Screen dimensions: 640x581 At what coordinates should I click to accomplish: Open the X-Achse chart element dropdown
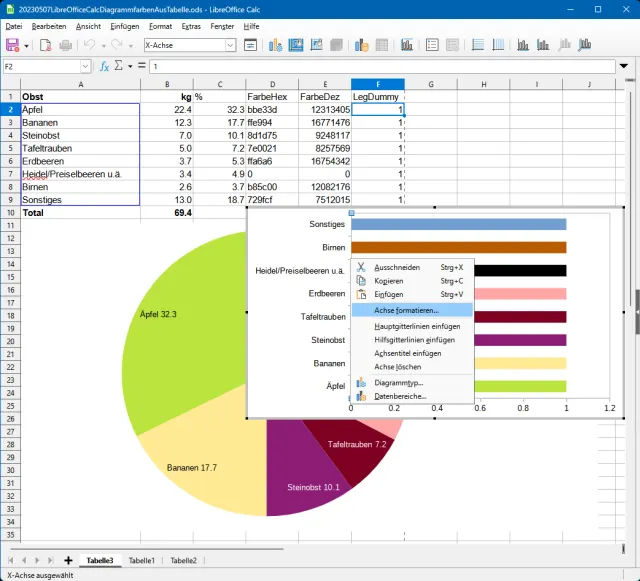230,45
